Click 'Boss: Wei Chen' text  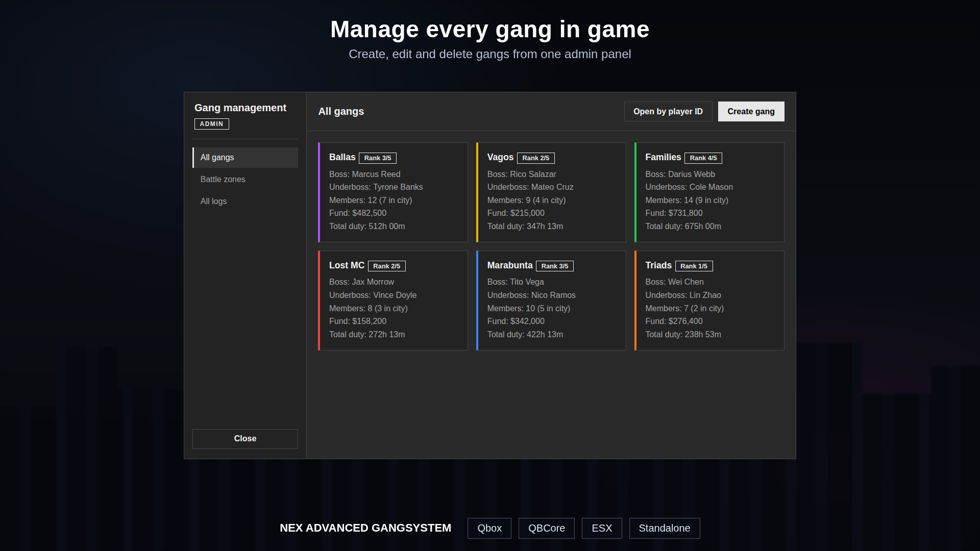click(674, 282)
